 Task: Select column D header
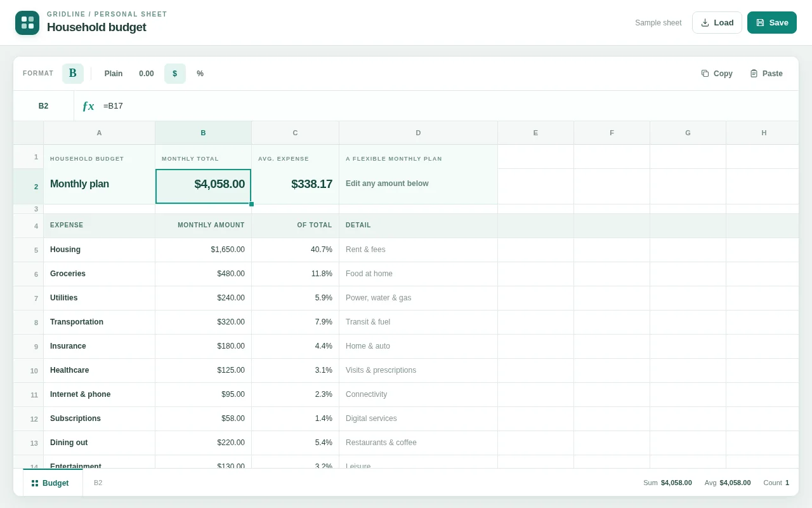pos(419,133)
